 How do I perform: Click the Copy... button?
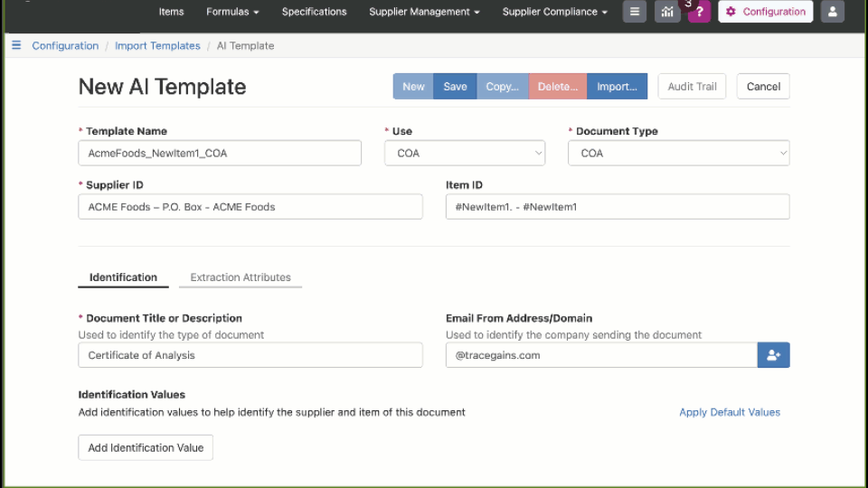pyautogui.click(x=502, y=87)
